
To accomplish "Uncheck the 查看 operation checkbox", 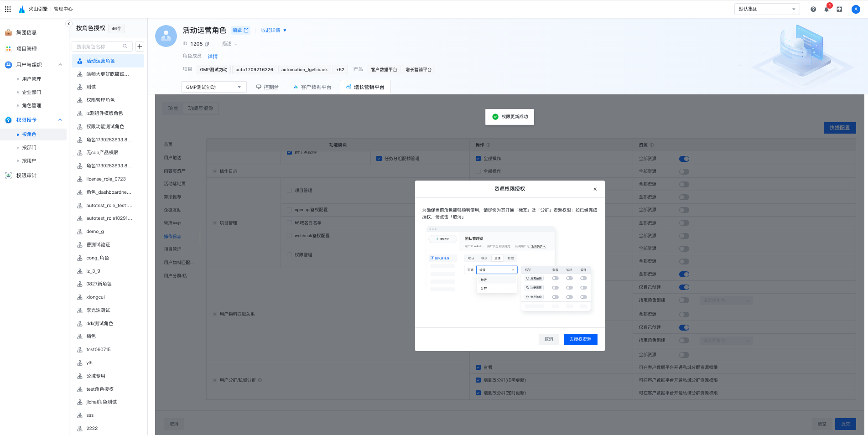I will pyautogui.click(x=478, y=368).
